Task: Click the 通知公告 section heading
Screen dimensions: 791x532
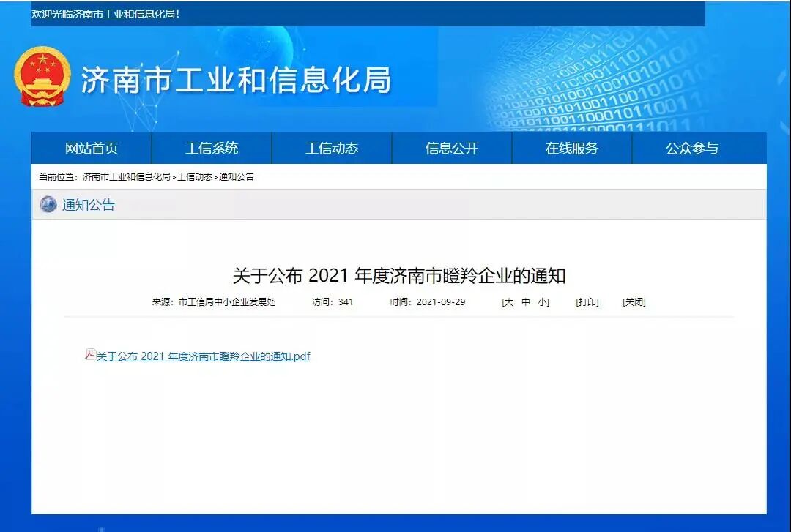Action: click(x=89, y=205)
